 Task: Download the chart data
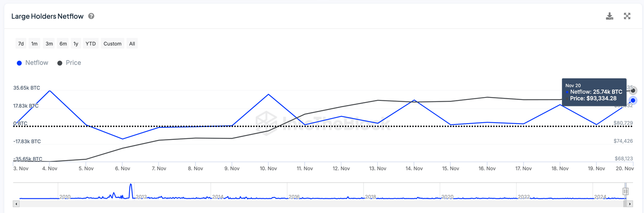pyautogui.click(x=610, y=16)
